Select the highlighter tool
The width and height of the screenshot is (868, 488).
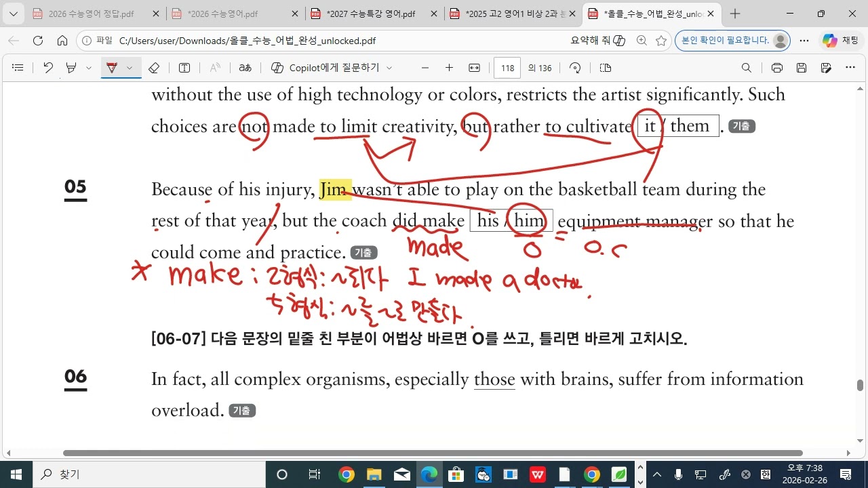(x=71, y=68)
